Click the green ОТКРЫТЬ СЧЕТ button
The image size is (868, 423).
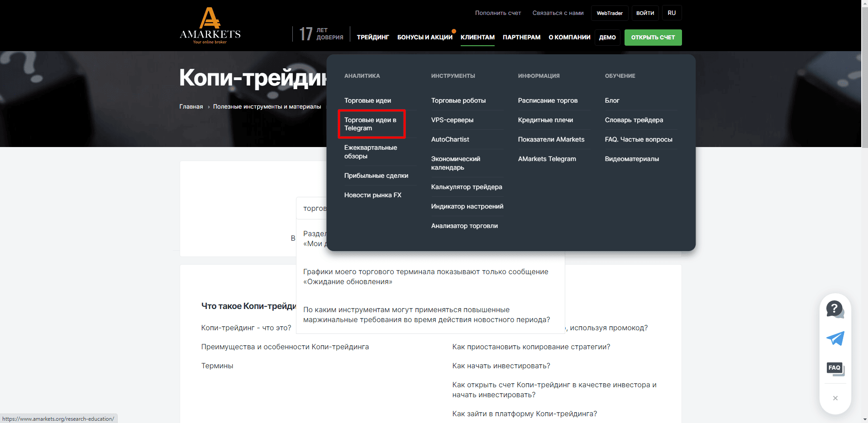[653, 38]
